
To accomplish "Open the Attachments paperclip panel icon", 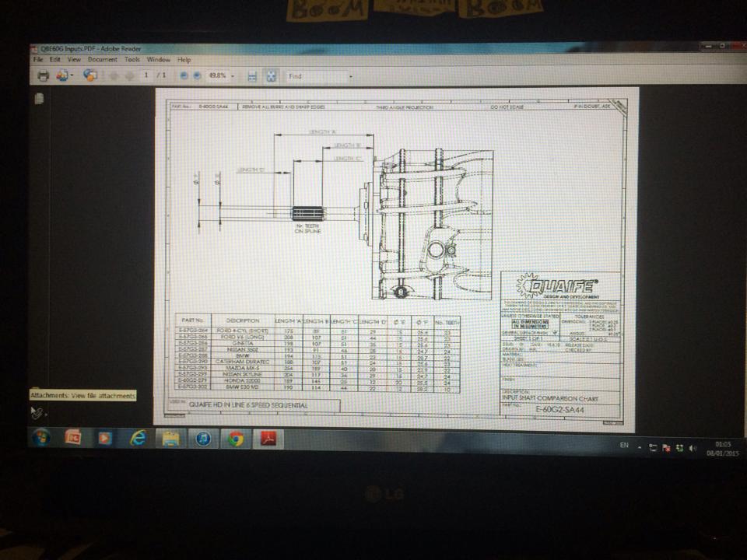I will (37, 412).
